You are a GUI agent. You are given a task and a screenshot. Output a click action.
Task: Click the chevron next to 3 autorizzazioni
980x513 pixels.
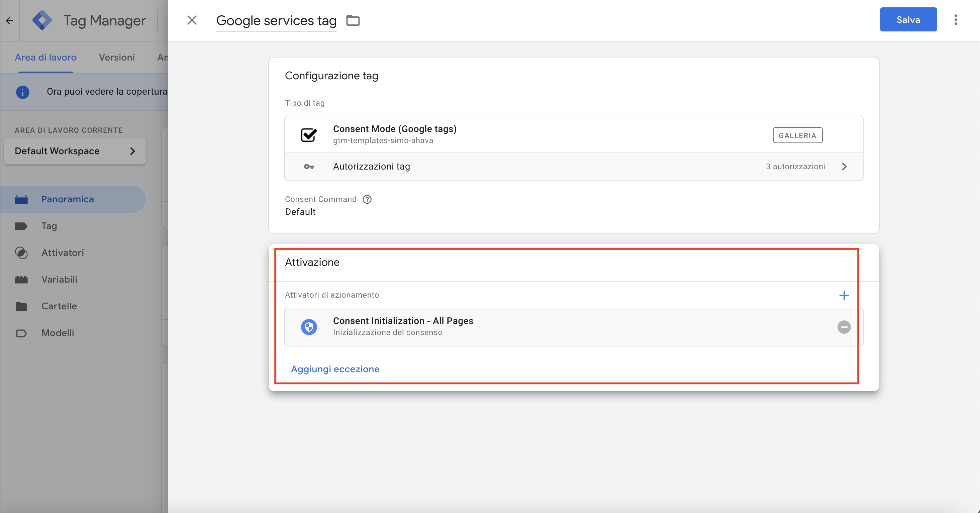pyautogui.click(x=844, y=167)
